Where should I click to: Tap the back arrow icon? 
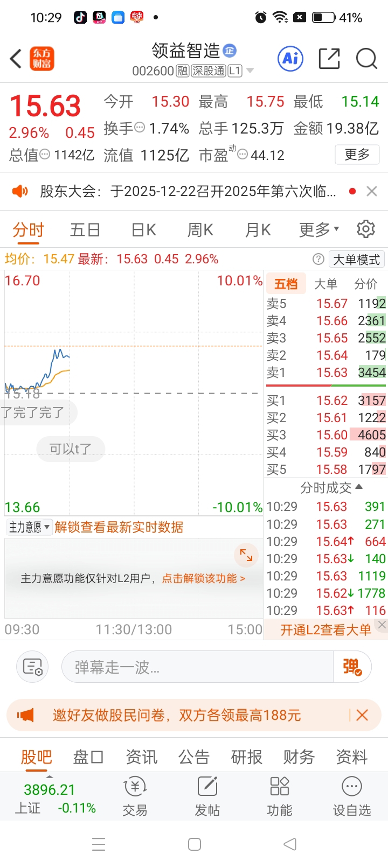click(16, 59)
